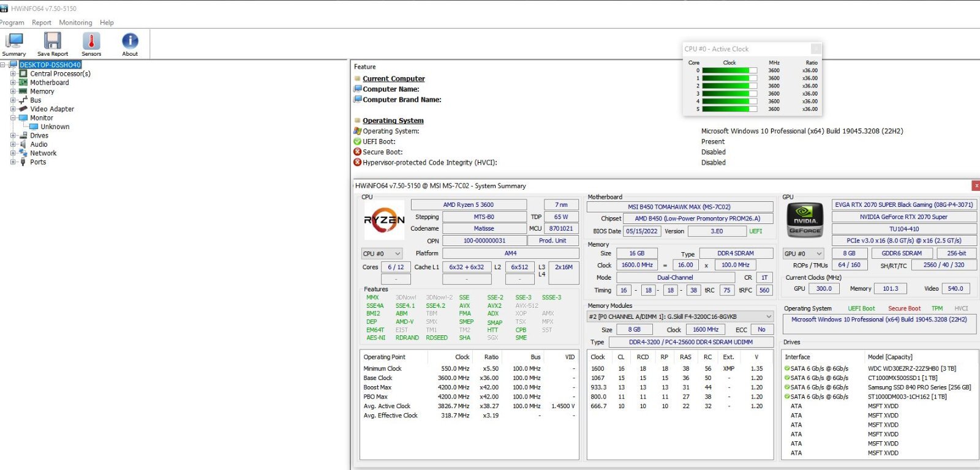Click the WDC WD30EZRZ drive status icon
The width and height of the screenshot is (980, 470).
coord(787,368)
